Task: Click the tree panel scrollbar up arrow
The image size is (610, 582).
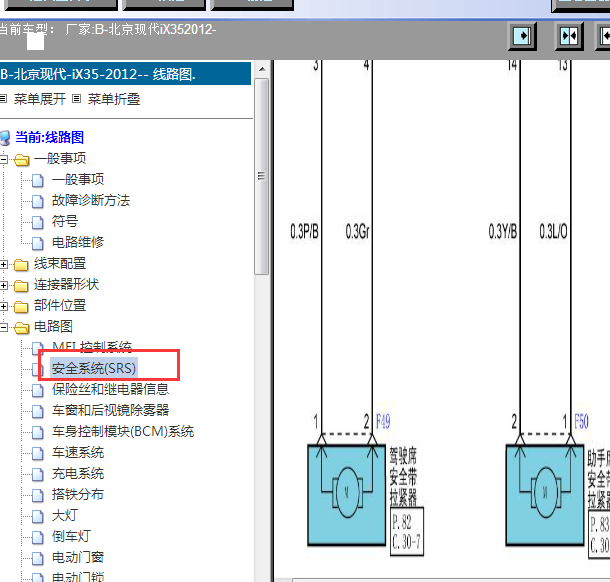Action: pos(262,70)
